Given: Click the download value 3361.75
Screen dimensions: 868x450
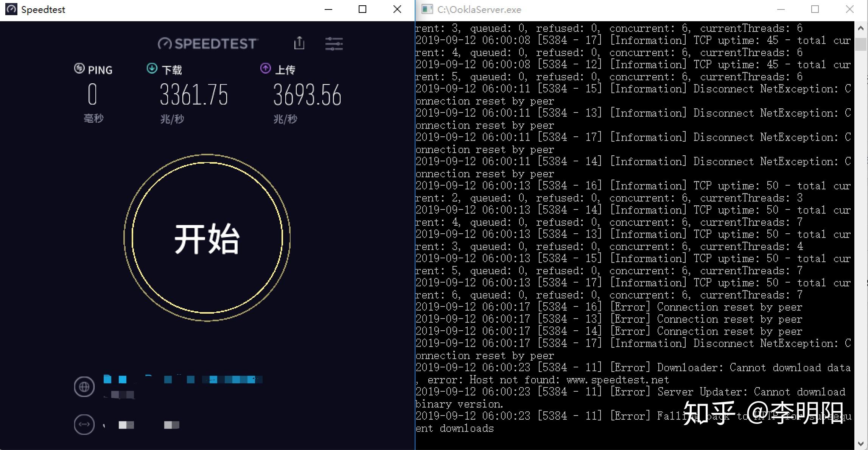Looking at the screenshot, I should (x=194, y=94).
